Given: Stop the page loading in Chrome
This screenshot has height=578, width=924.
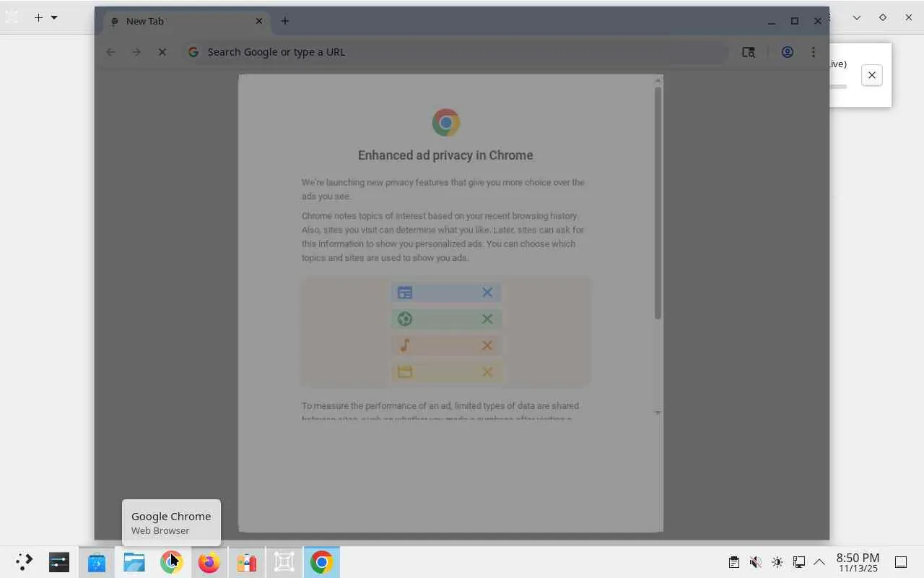Looking at the screenshot, I should pos(162,52).
